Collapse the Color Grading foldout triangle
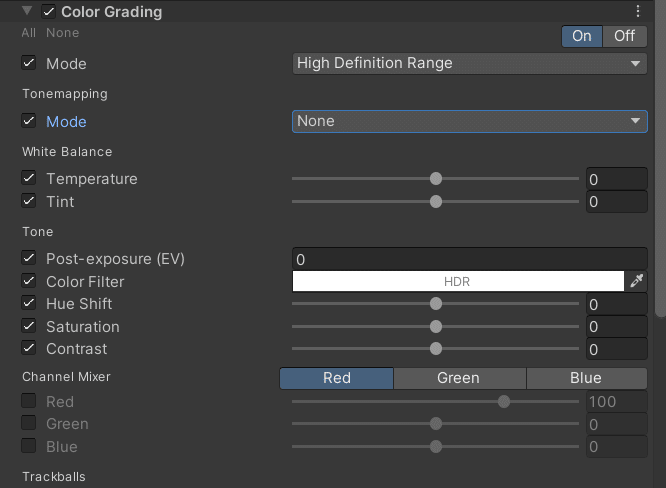Image resolution: width=666 pixels, height=488 pixels. (27, 12)
